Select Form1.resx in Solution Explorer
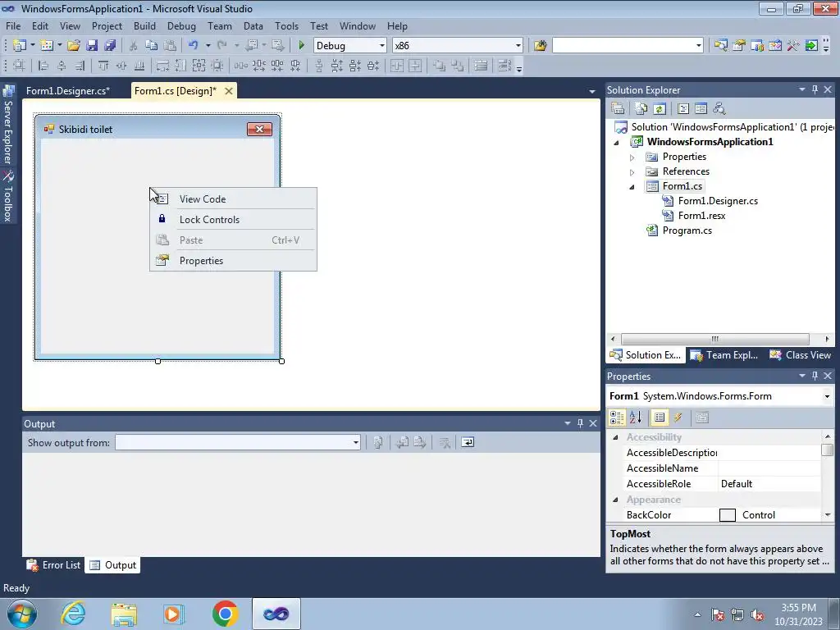Image resolution: width=840 pixels, height=630 pixels. [701, 216]
